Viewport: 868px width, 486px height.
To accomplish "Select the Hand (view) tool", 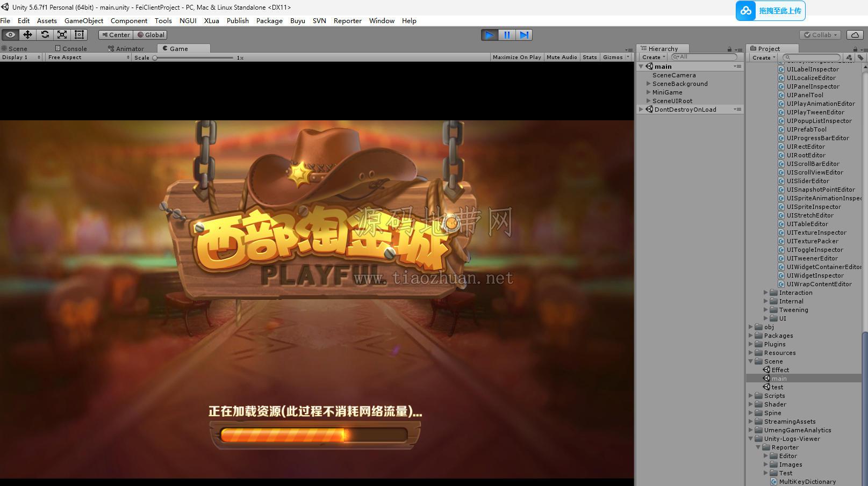I will point(10,35).
